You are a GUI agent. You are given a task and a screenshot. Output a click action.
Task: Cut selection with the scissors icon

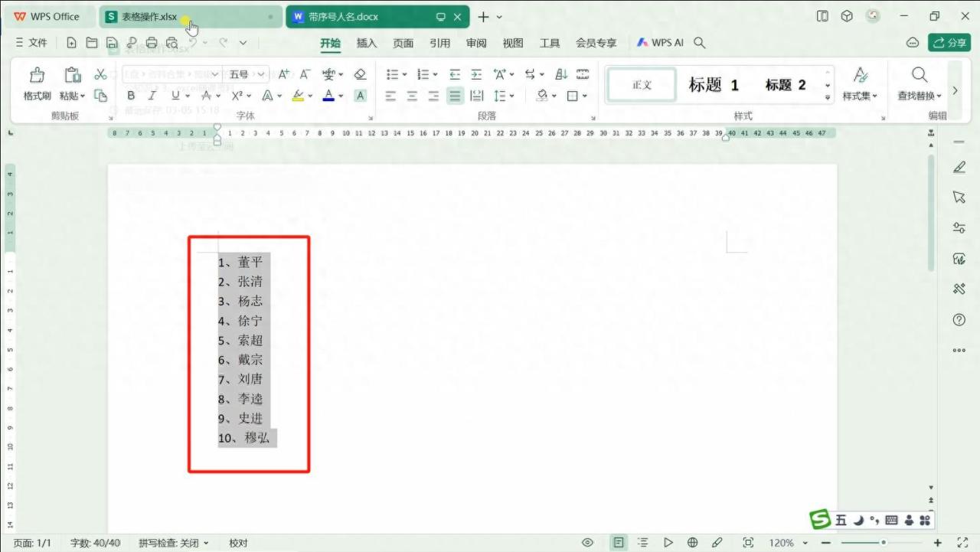[x=100, y=74]
